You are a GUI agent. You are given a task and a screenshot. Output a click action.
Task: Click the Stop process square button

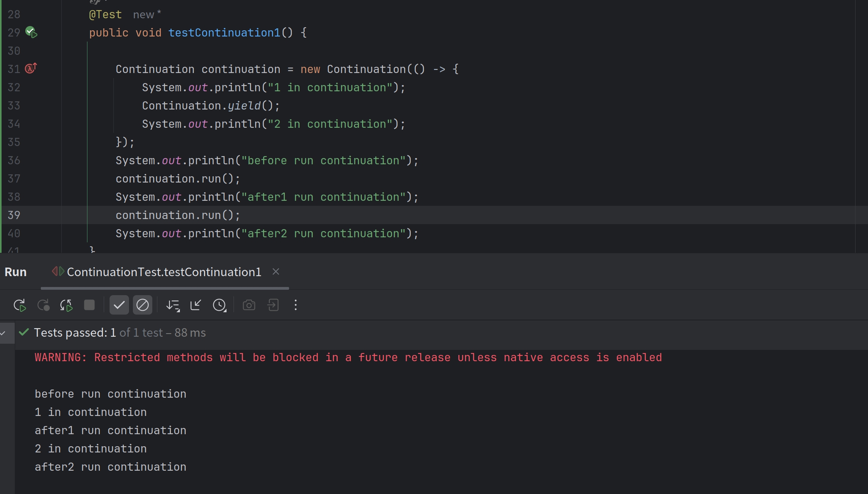coord(89,305)
